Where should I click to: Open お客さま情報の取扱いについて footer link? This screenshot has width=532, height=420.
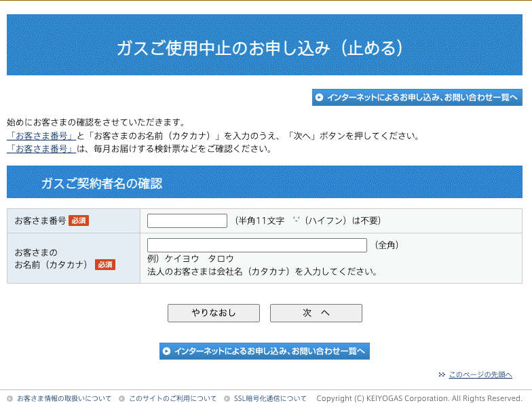64,399
